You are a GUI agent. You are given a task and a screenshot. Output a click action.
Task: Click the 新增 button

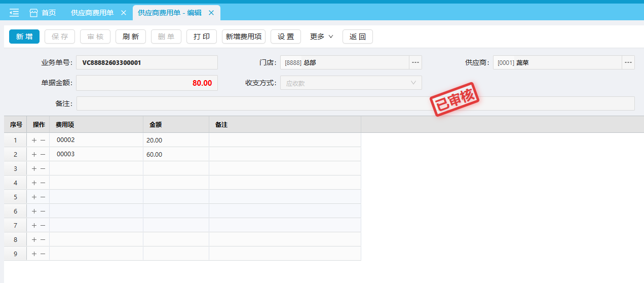click(x=24, y=37)
